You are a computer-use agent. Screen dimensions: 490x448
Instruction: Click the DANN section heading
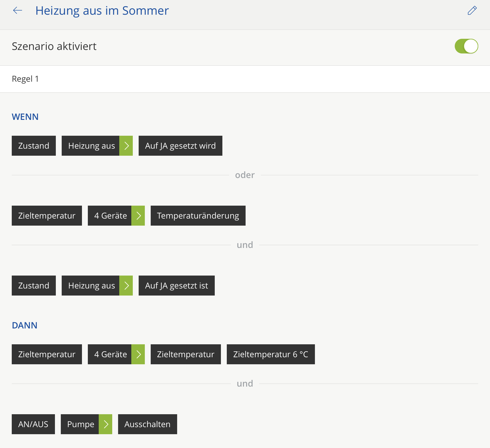click(25, 325)
